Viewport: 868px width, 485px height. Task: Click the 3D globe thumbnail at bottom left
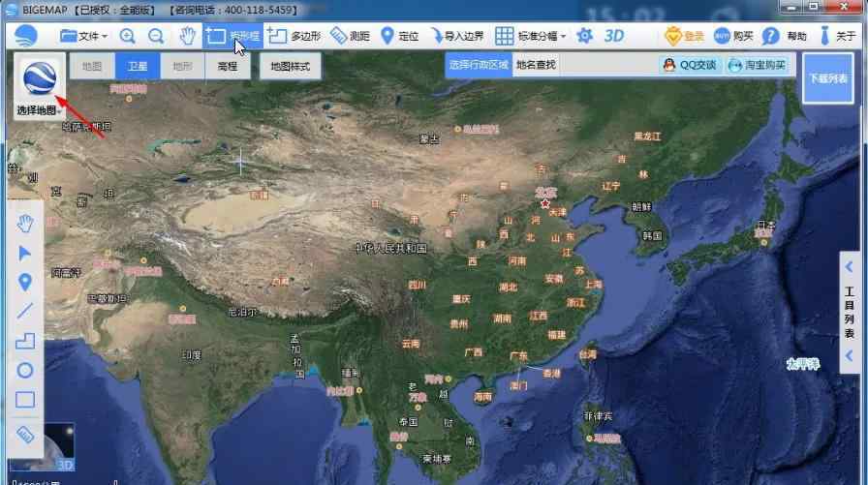point(58,445)
